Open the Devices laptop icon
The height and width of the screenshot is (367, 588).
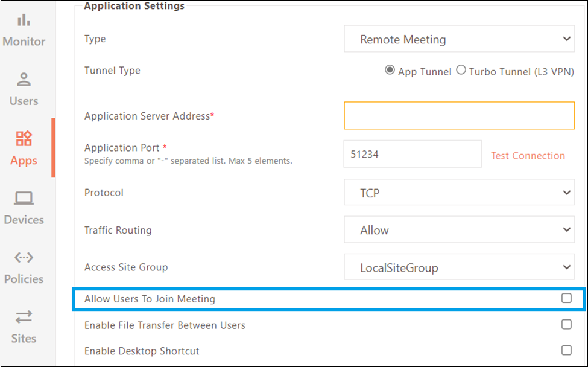24,198
